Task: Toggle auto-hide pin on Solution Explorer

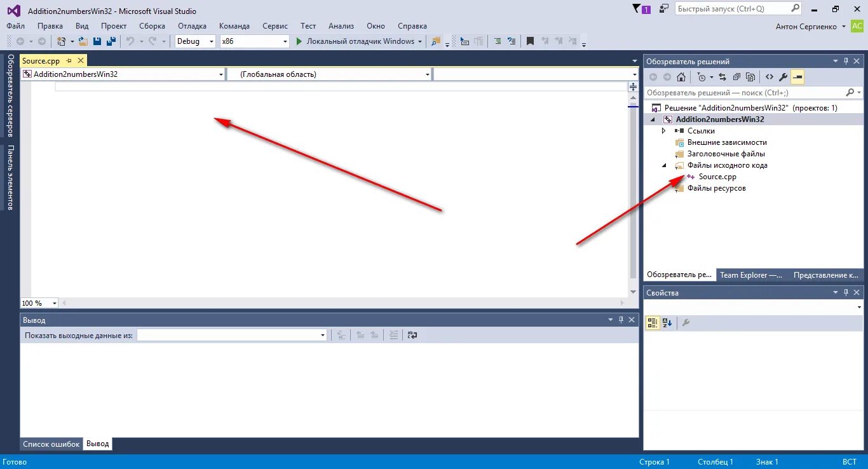Action: (846, 61)
